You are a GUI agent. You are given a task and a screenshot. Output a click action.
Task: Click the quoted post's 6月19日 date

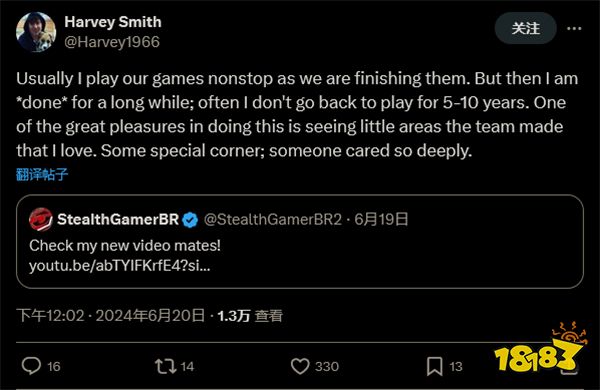[381, 219]
